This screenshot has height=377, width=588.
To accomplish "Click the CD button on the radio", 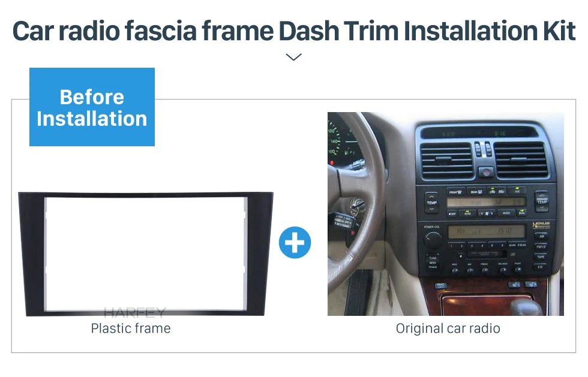I will [540, 267].
